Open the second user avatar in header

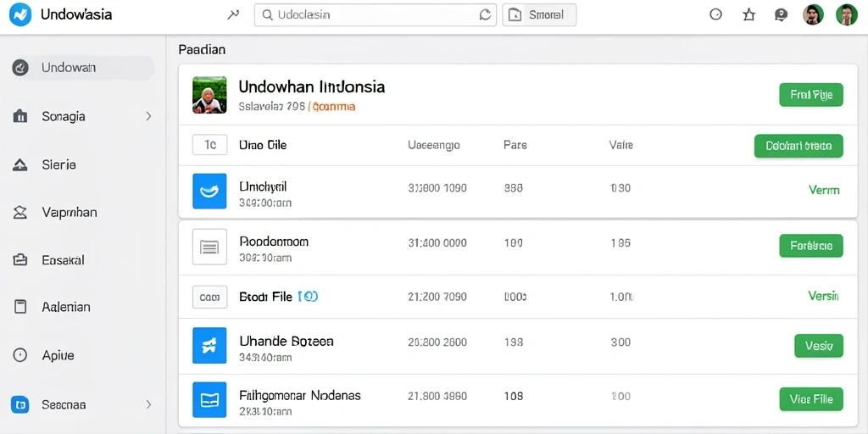(847, 15)
